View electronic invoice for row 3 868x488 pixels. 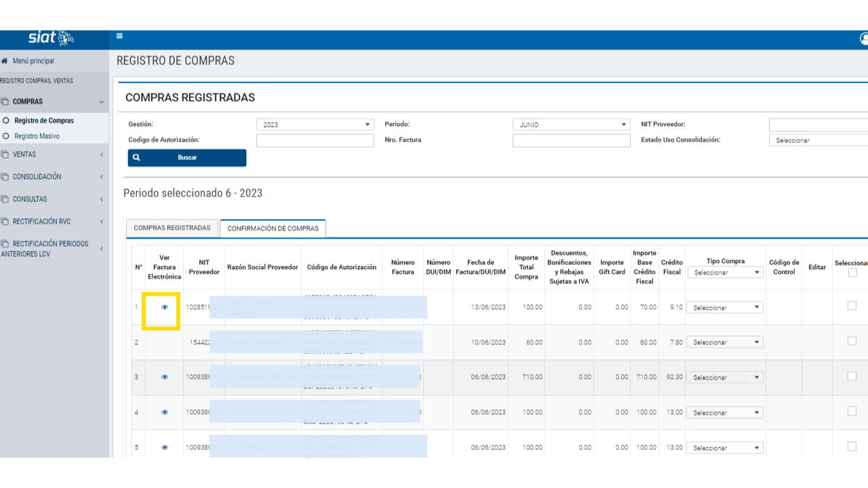(164, 378)
